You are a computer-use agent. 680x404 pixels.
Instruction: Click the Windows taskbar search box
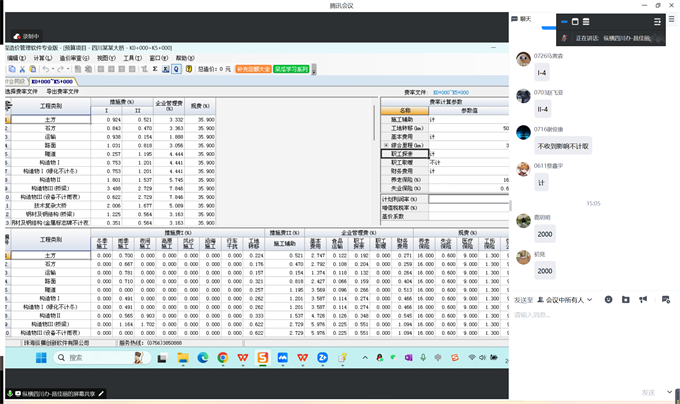[x=102, y=358]
